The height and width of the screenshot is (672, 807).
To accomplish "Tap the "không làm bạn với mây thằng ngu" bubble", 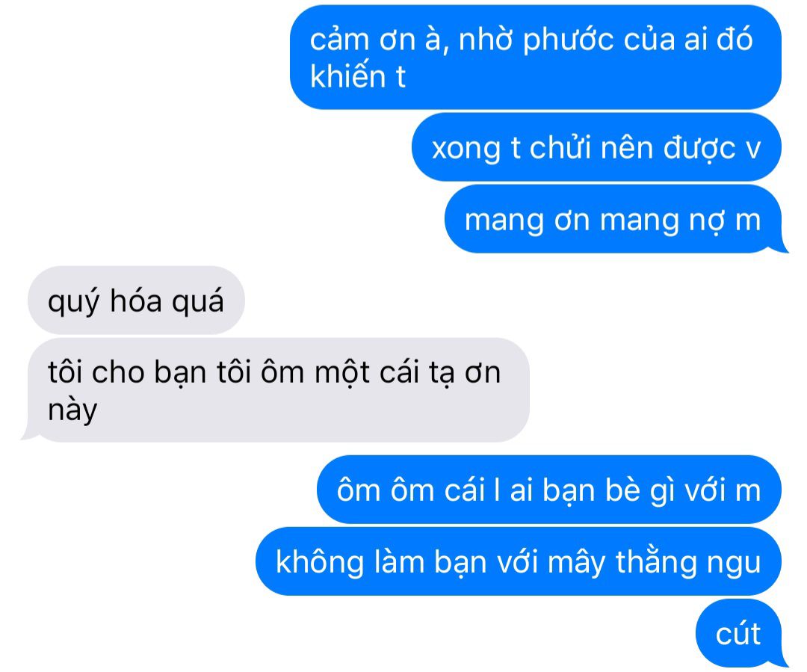I will pos(519,561).
